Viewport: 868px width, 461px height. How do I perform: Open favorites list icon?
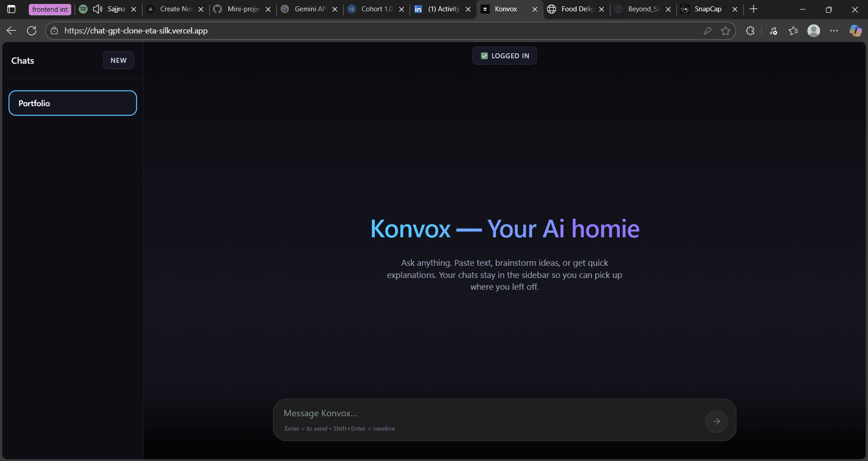(x=793, y=31)
